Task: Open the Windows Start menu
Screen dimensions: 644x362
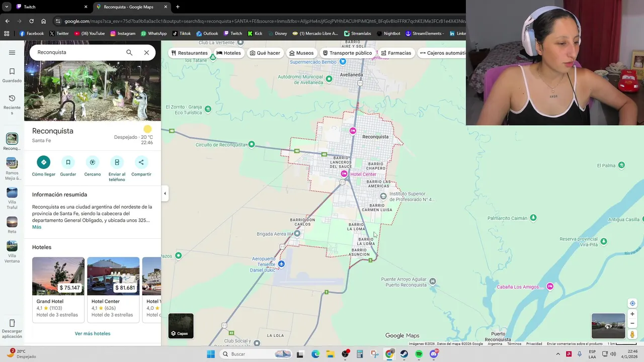Action: (211, 354)
